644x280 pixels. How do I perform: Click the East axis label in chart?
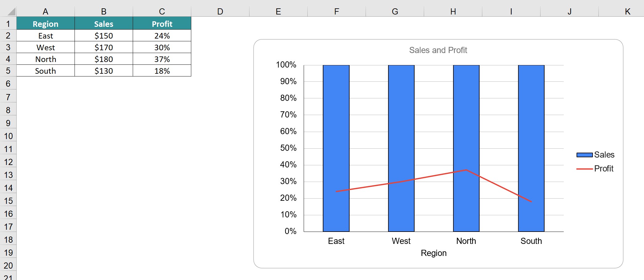tap(336, 241)
